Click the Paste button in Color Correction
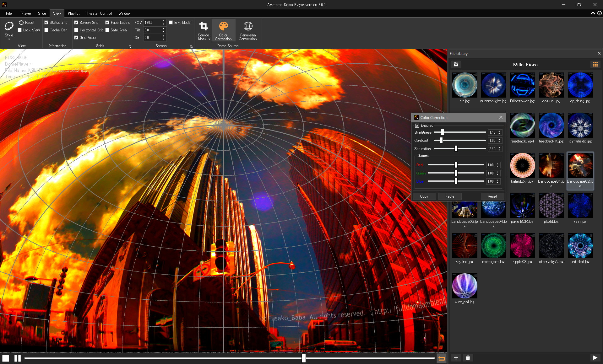 point(450,196)
